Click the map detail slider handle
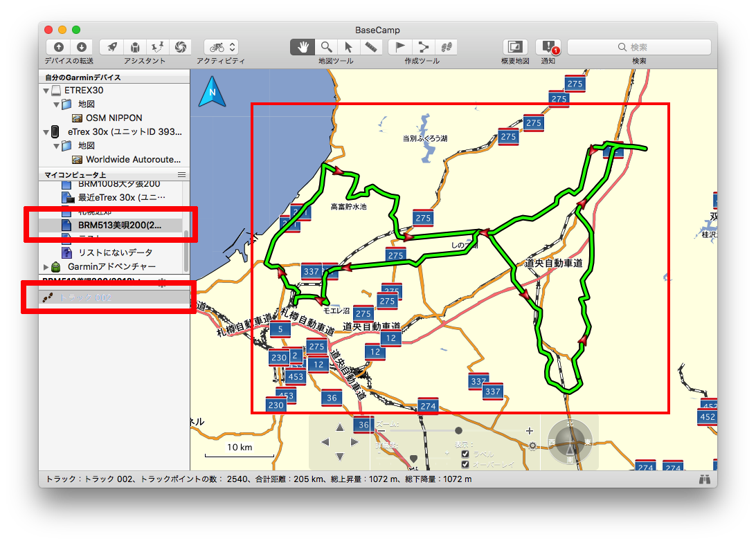Screen dimensions: 756x543 point(413,458)
